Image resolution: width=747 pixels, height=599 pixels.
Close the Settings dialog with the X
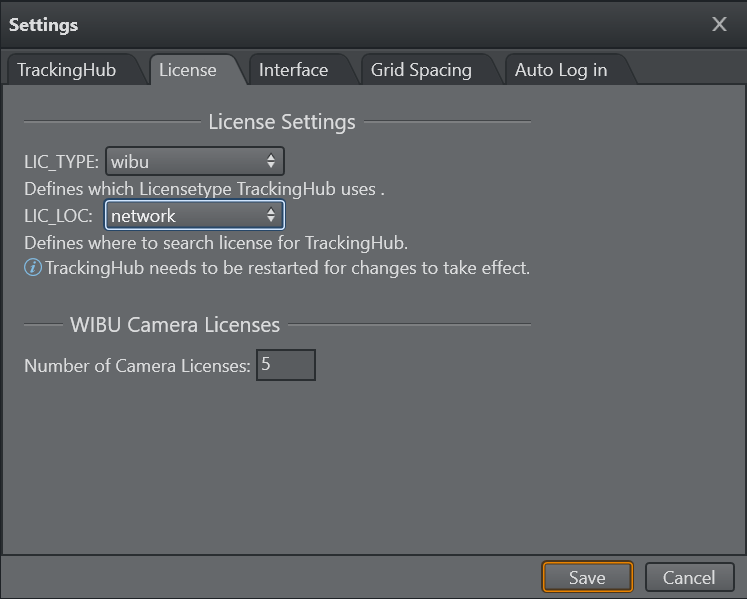pyautogui.click(x=719, y=25)
